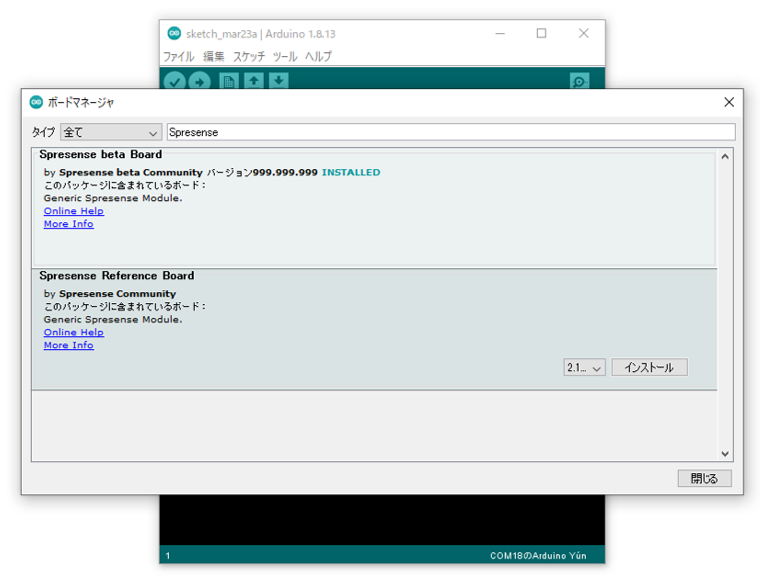The image size is (760, 578).
Task: Open the ヘルプ menu in Arduino window
Action: point(318,56)
